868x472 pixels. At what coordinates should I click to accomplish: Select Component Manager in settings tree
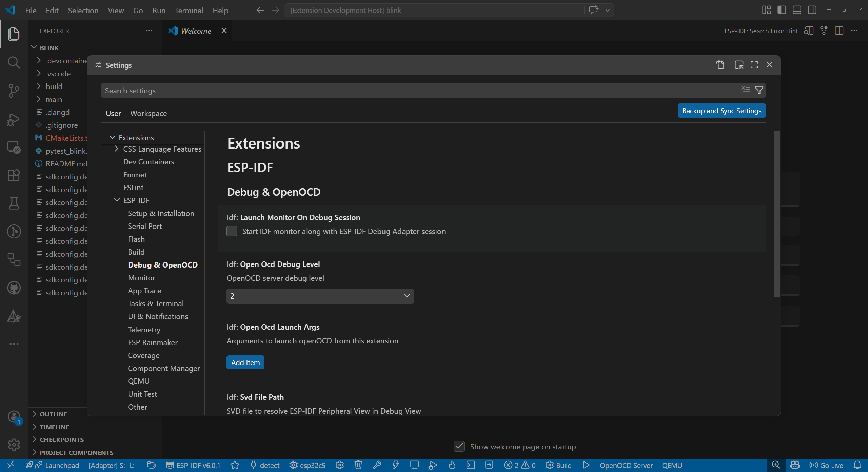[x=164, y=368]
